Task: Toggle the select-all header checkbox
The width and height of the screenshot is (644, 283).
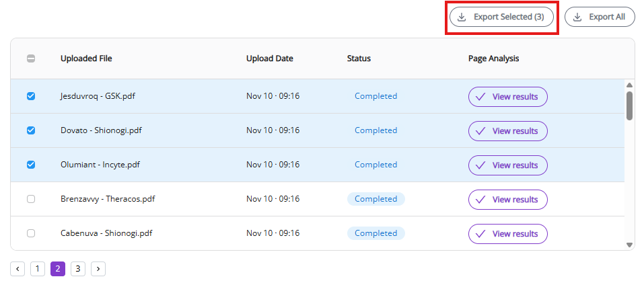Action: pos(31,58)
